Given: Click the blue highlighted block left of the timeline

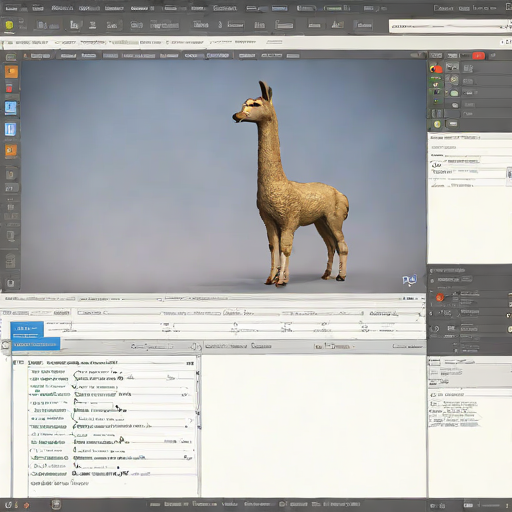Looking at the screenshot, I should pyautogui.click(x=27, y=330).
